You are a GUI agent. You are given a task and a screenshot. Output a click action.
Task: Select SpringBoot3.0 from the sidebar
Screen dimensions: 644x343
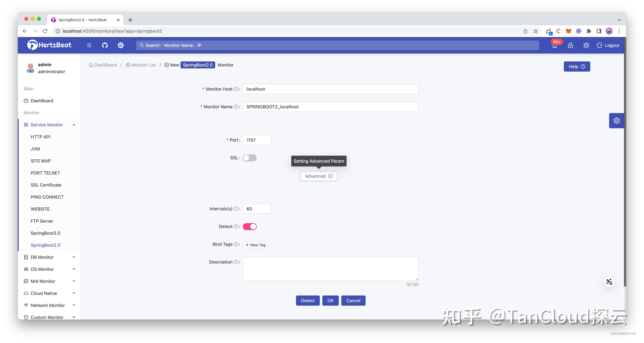[x=45, y=233]
